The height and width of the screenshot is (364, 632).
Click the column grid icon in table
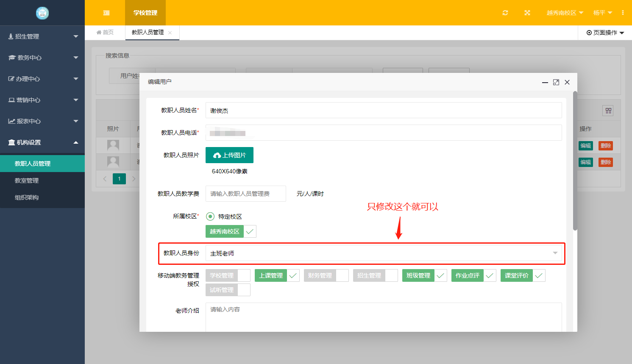click(608, 111)
